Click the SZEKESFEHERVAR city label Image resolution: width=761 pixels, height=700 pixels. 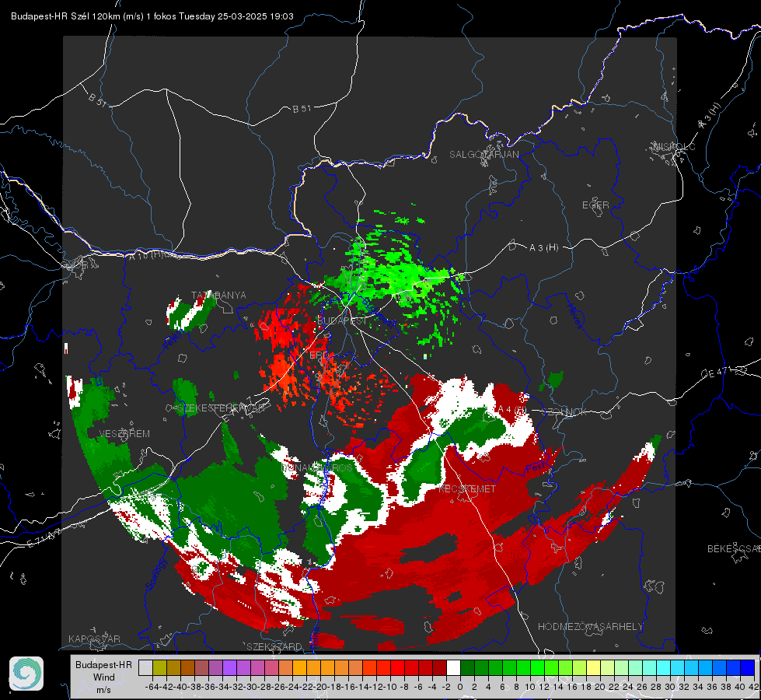[221, 408]
